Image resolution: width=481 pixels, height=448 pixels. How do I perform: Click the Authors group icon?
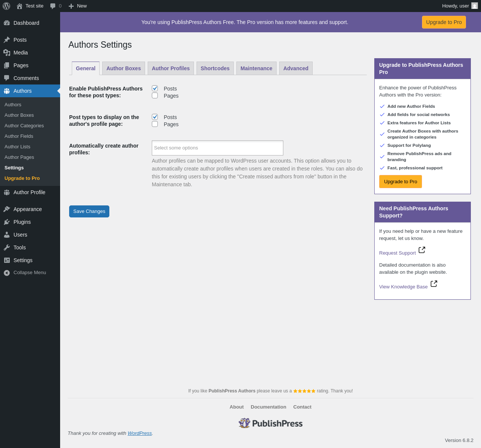(x=7, y=91)
